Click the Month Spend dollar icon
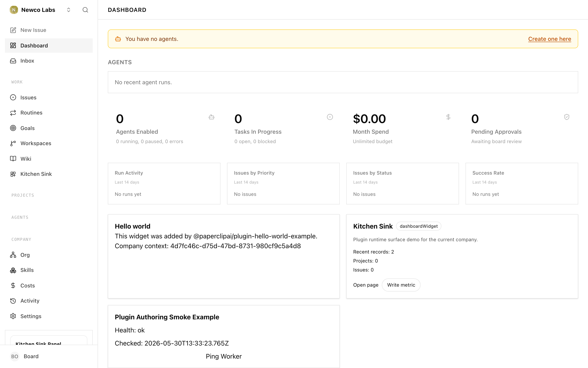Screen dimensions: 588x368 (x=448, y=117)
